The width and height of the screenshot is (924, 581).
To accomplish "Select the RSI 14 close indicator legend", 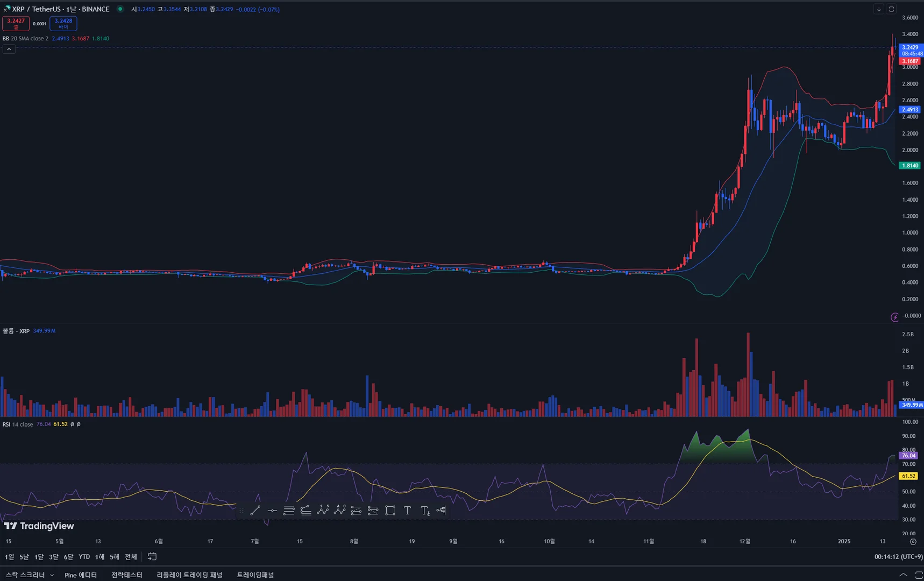I will pos(18,424).
